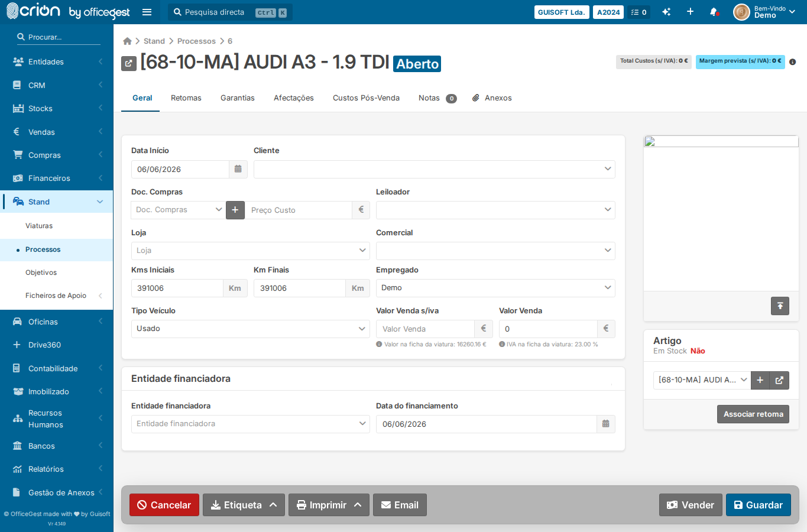Screen dimensions: 807x532
Task: Open the Imobilizado sidebar menu
Action: [57, 391]
